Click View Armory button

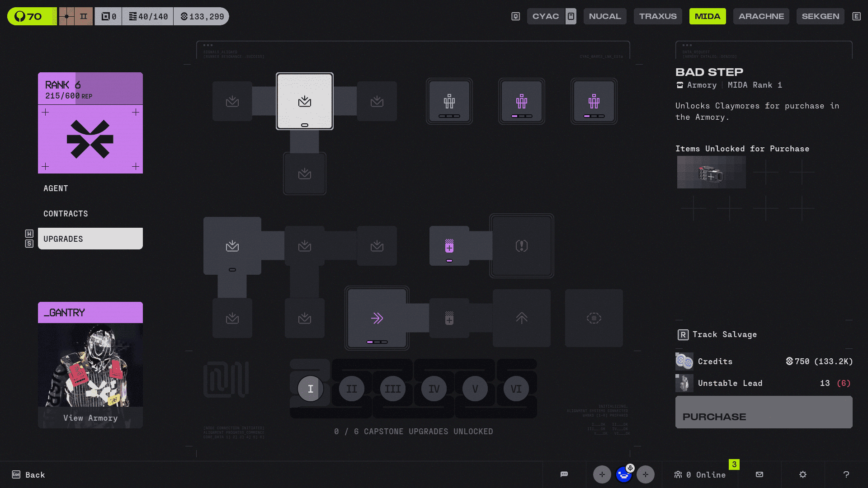(x=90, y=418)
